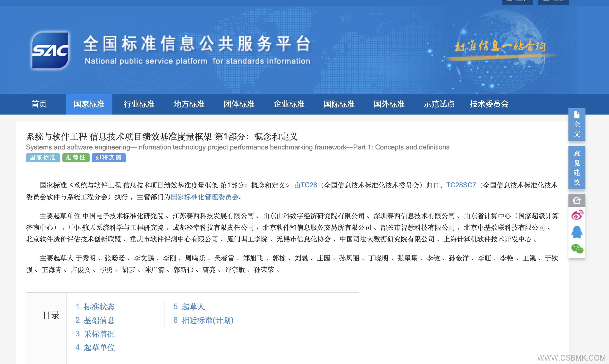Share to Weibo via sidebar icon

pos(577,215)
